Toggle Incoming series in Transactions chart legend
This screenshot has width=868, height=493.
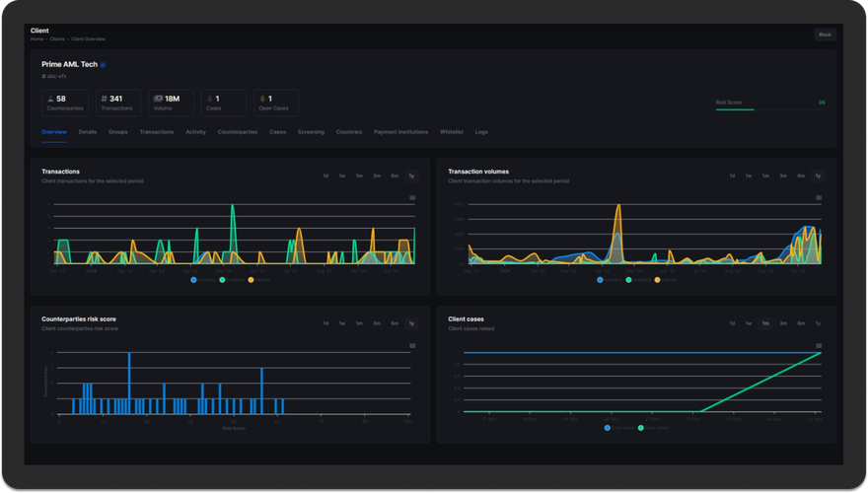pyautogui.click(x=203, y=280)
